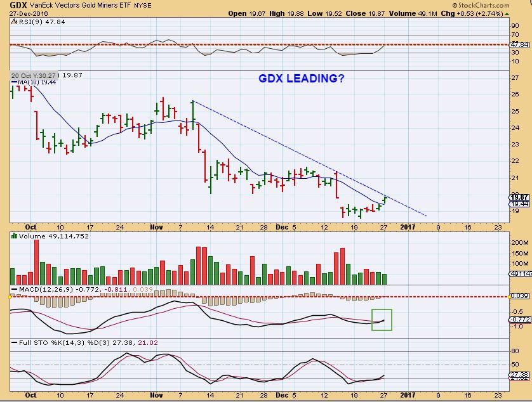Click the Chg +0.53 (+2.74%) value
The width and height of the screenshot is (532, 402).
coord(472,13)
